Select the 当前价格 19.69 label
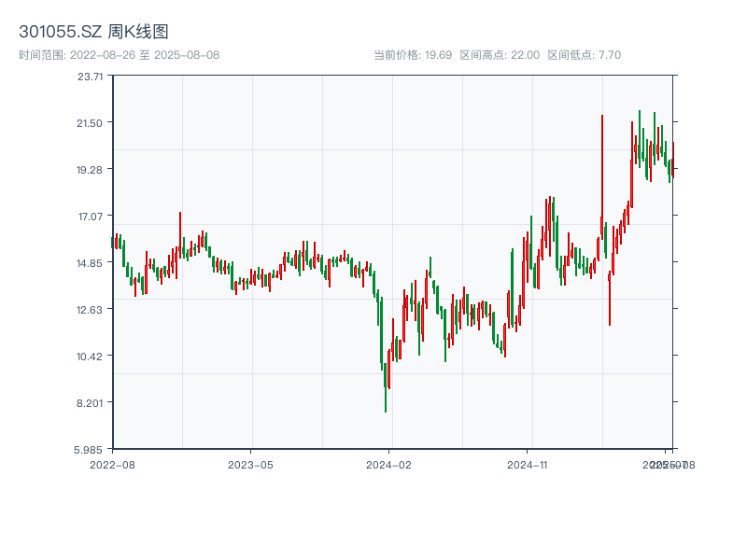 click(x=412, y=55)
